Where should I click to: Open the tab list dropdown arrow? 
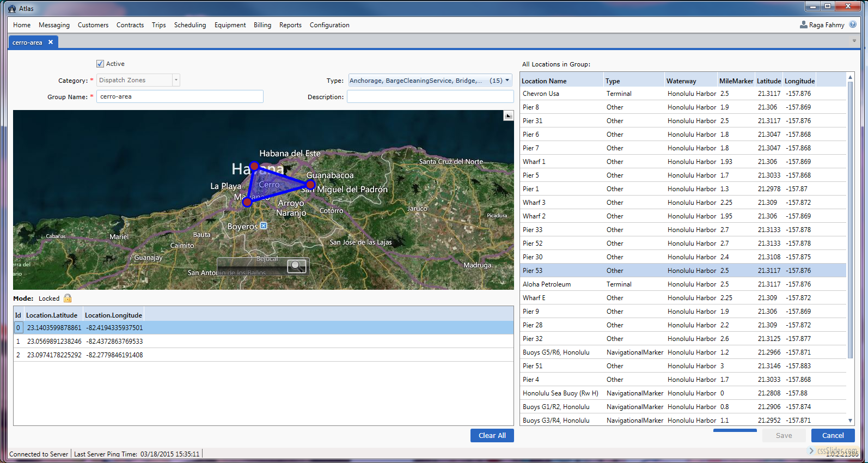(854, 41)
